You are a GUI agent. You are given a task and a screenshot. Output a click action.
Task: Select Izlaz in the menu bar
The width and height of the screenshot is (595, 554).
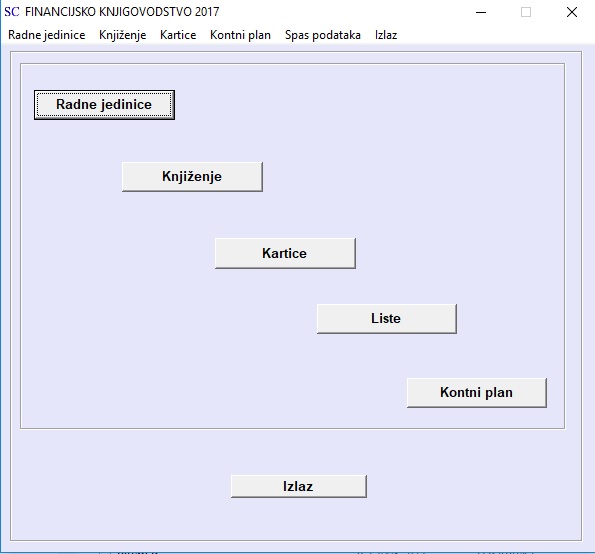(386, 35)
